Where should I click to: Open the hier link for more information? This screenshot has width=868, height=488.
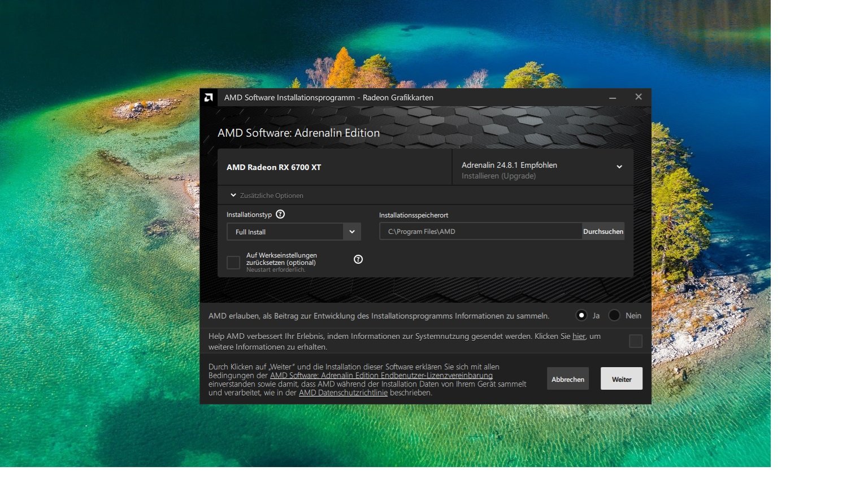[579, 337]
